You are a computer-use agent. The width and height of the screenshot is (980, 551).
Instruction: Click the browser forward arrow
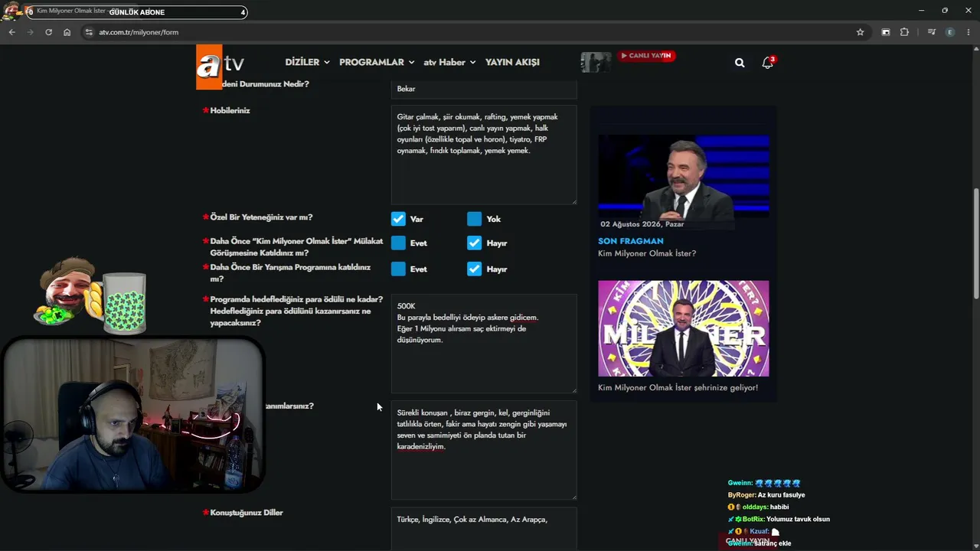[30, 32]
